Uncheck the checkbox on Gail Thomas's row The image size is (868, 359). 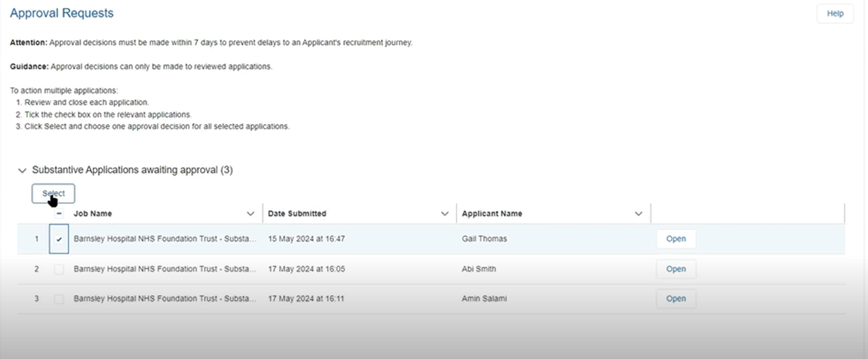point(59,238)
